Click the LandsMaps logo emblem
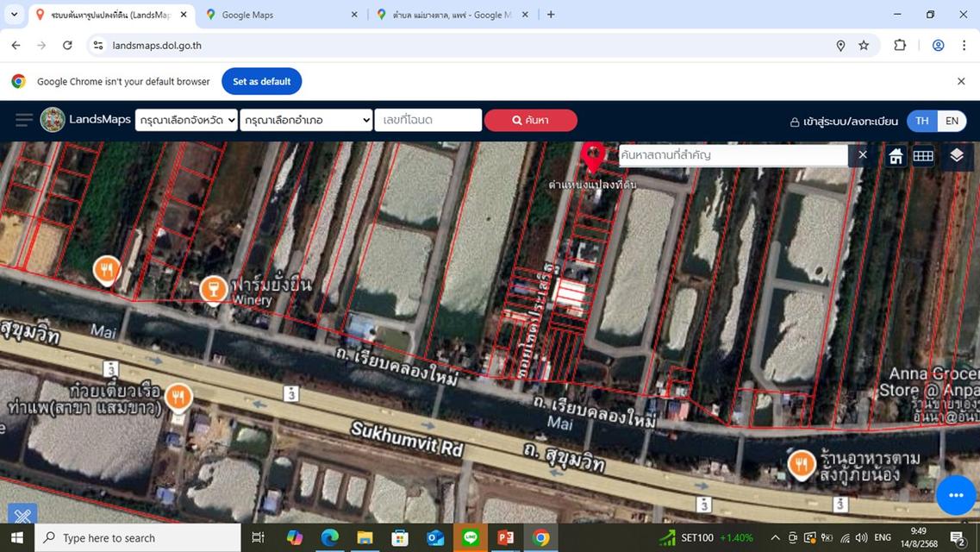The width and height of the screenshot is (980, 552). coord(53,119)
